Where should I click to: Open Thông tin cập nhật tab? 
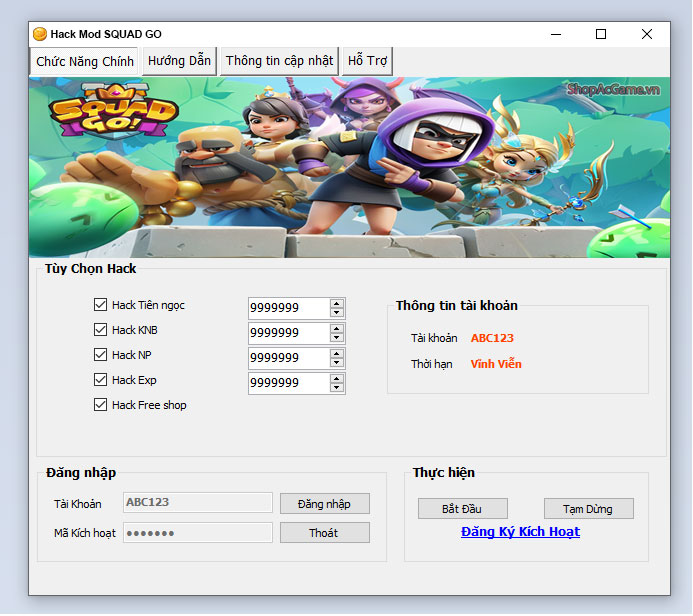pos(279,61)
